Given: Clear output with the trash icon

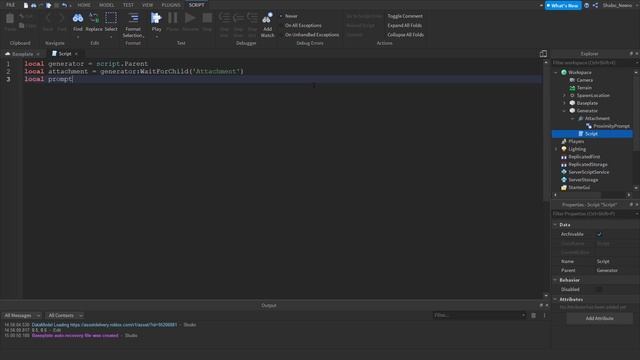Looking at the screenshot, I should (x=533, y=316).
